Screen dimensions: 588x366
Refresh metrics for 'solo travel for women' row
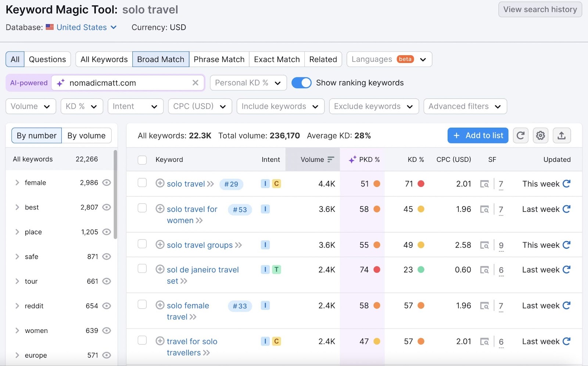click(566, 209)
